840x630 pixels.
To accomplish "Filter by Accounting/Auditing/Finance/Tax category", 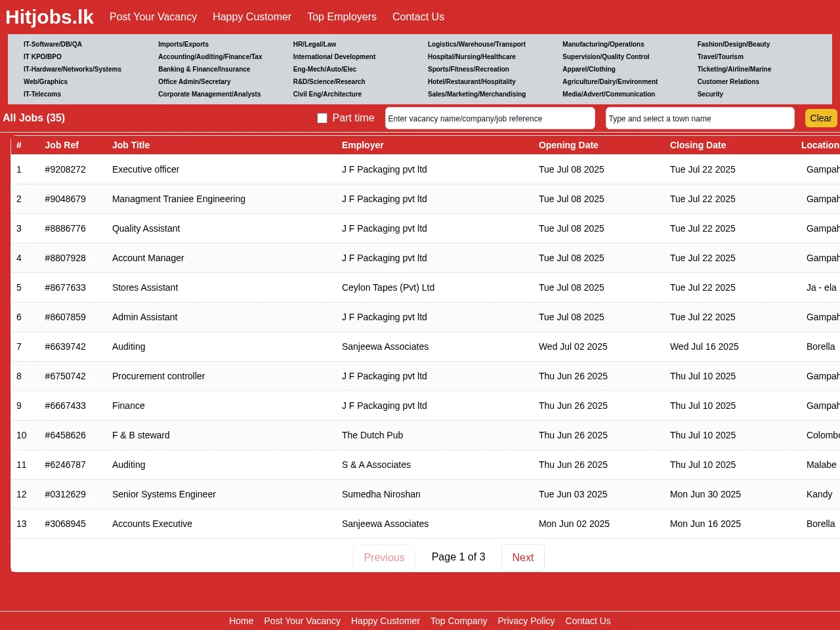I will pyautogui.click(x=210, y=56).
